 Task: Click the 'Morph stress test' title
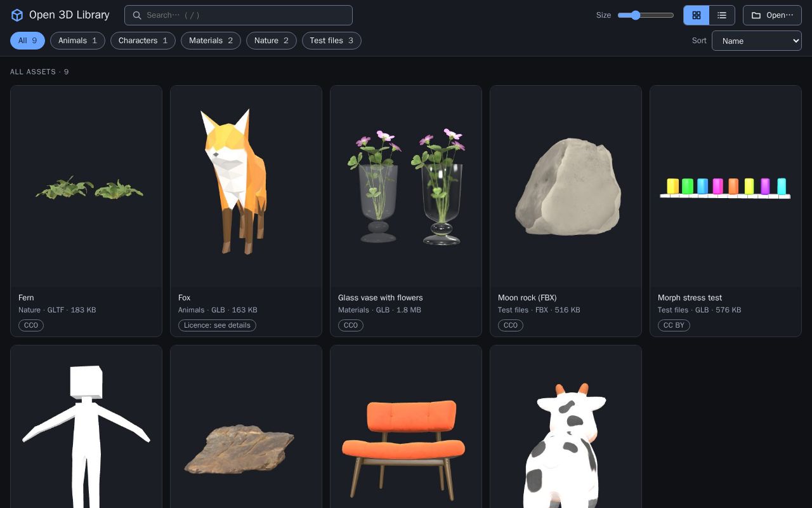coord(690,298)
